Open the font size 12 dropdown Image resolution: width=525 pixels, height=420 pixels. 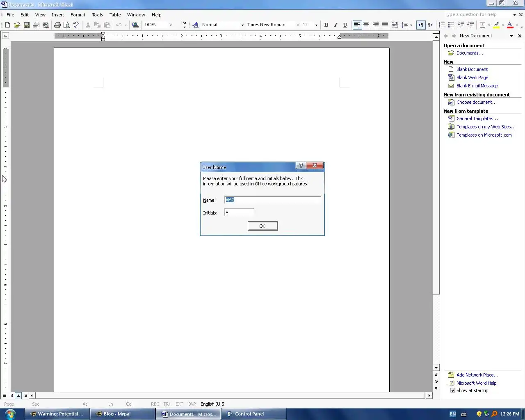click(316, 25)
